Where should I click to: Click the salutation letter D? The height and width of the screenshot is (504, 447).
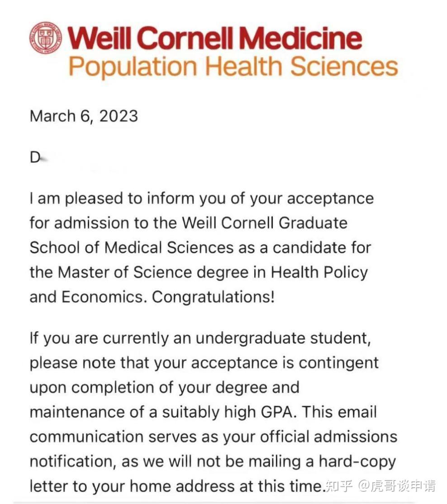click(x=35, y=159)
